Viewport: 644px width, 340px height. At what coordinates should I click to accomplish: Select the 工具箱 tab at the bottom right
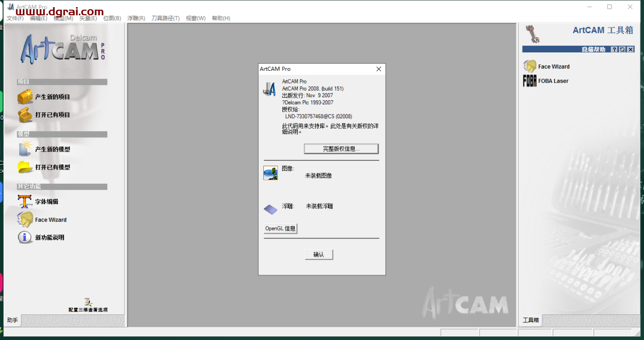[x=531, y=320]
